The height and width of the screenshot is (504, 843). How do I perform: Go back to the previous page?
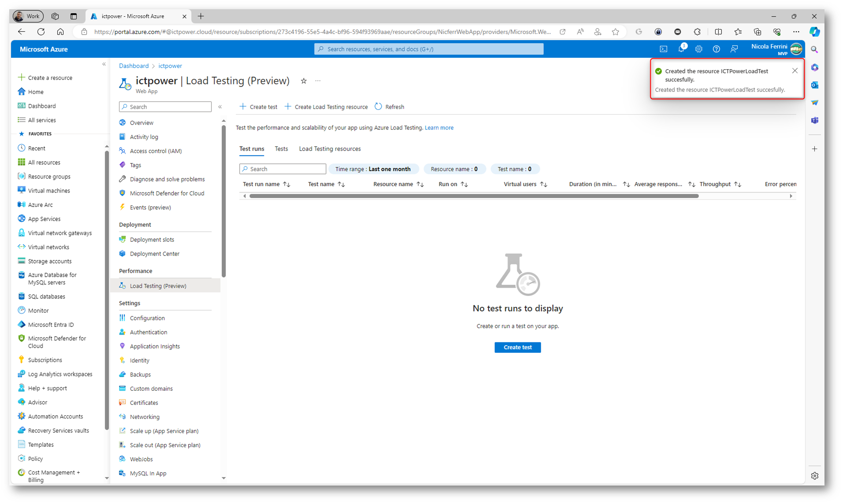click(x=22, y=32)
